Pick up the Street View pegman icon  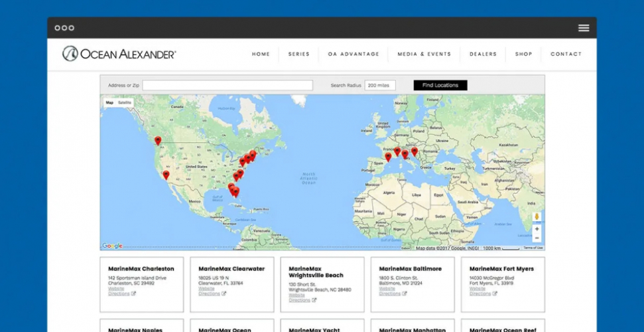point(537,217)
